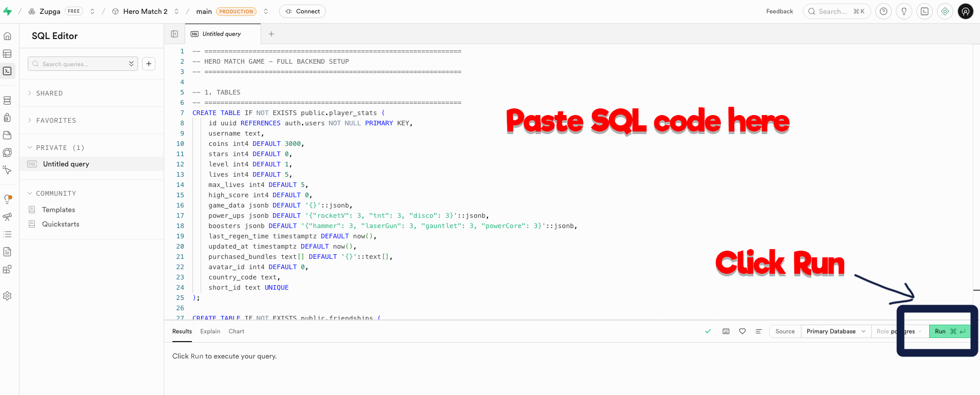This screenshot has height=395, width=980.
Task: Open the search queries sort options chevron
Action: click(x=131, y=64)
